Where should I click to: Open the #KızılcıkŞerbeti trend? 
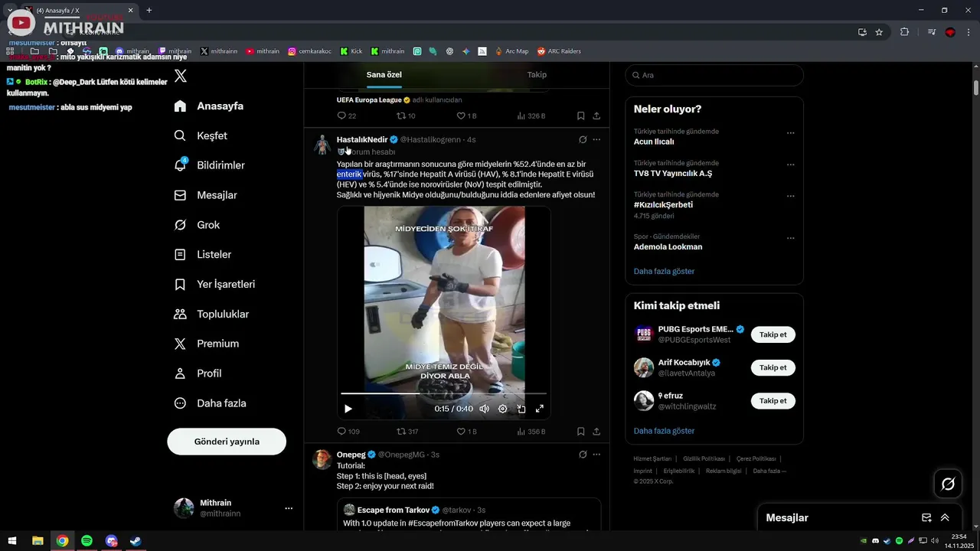pos(663,205)
